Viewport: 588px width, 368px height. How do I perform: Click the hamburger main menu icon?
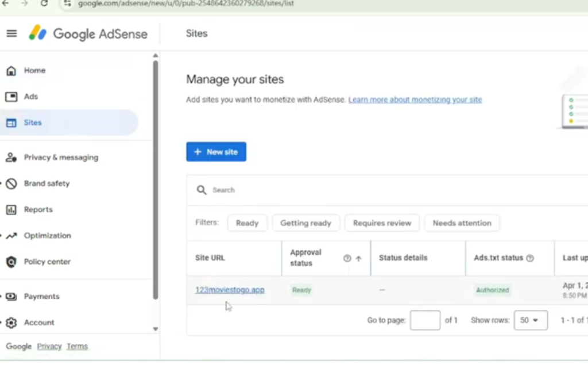tap(11, 33)
